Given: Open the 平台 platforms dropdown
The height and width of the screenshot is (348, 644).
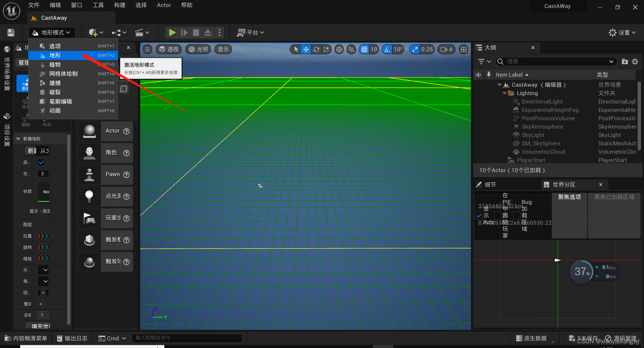Looking at the screenshot, I should [251, 32].
